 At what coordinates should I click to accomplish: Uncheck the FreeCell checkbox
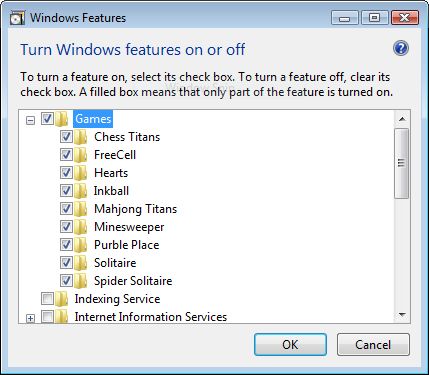coord(66,155)
